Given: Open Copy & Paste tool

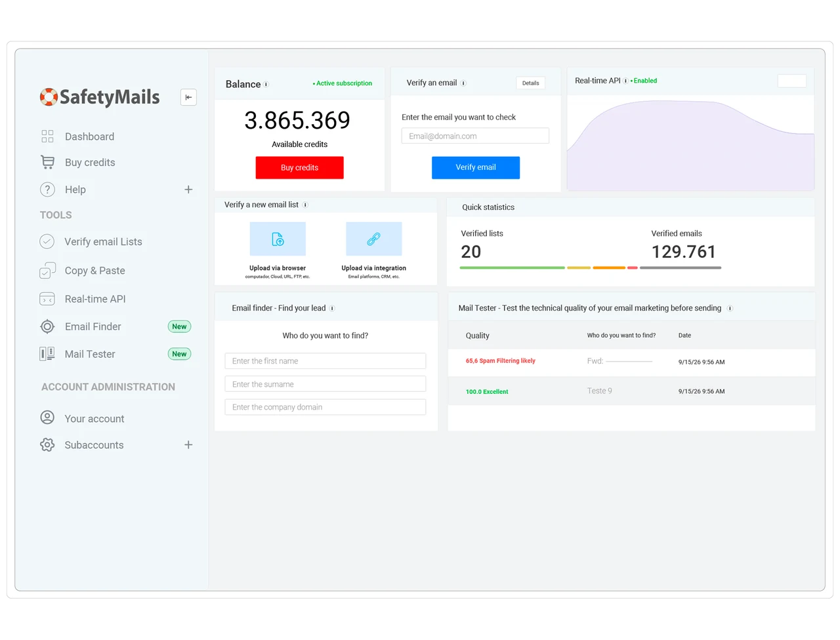Looking at the screenshot, I should tap(94, 270).
